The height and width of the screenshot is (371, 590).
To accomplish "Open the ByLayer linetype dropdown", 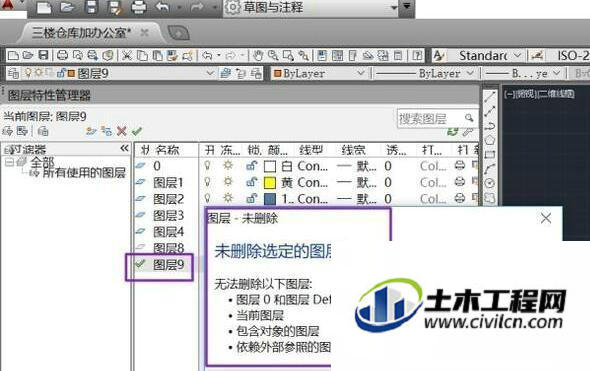I will (x=470, y=73).
